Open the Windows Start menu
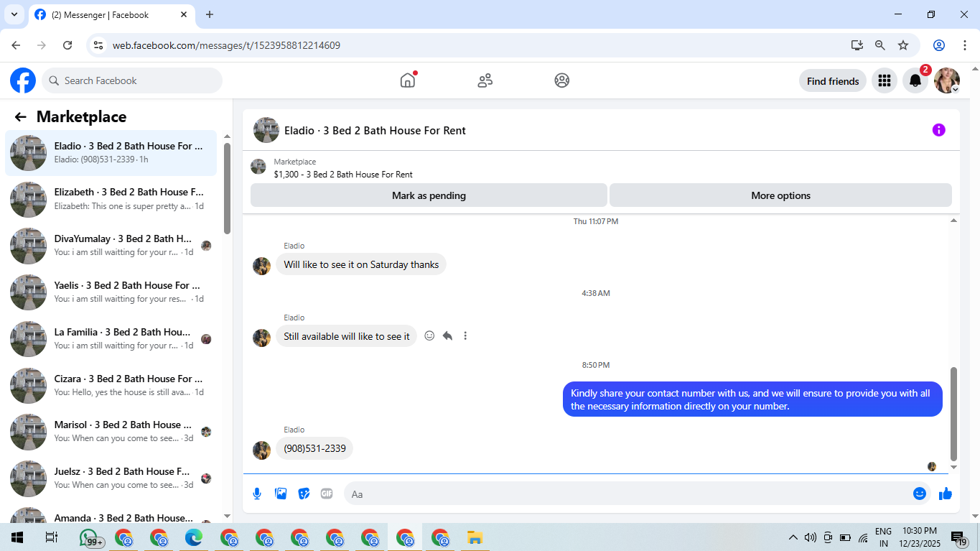This screenshot has height=551, width=980. click(17, 537)
